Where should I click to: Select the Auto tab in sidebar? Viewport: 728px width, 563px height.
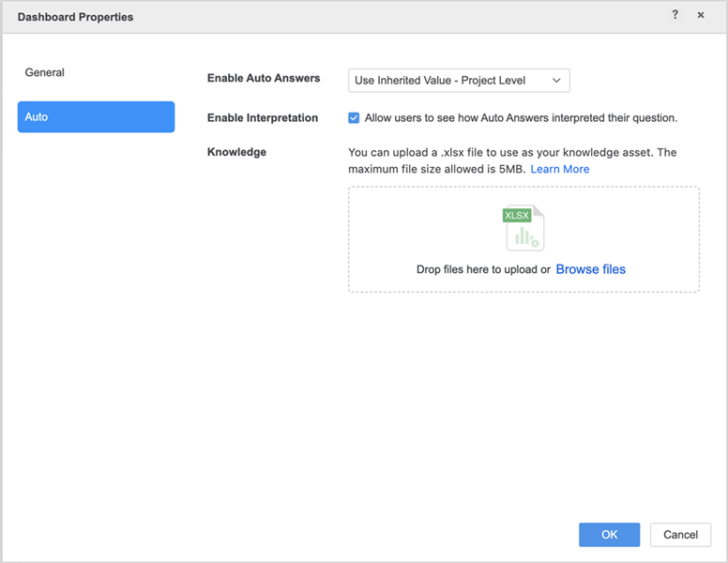[96, 117]
